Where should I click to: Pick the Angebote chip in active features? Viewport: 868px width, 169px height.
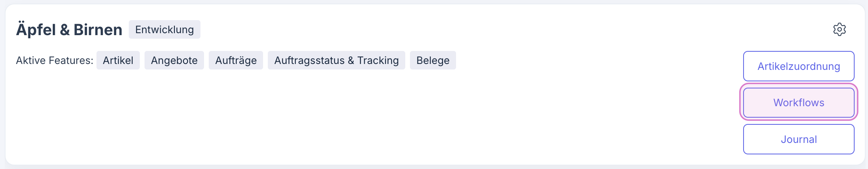tap(174, 60)
